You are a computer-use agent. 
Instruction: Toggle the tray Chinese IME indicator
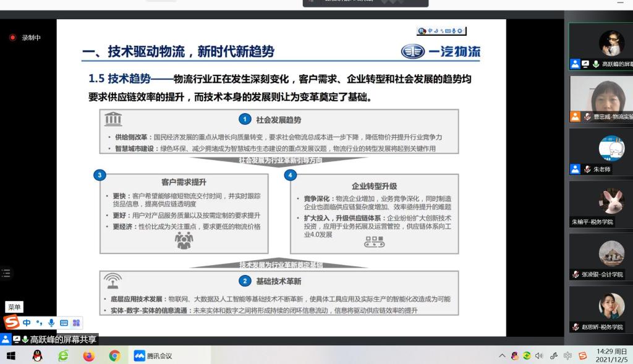[x=568, y=355]
